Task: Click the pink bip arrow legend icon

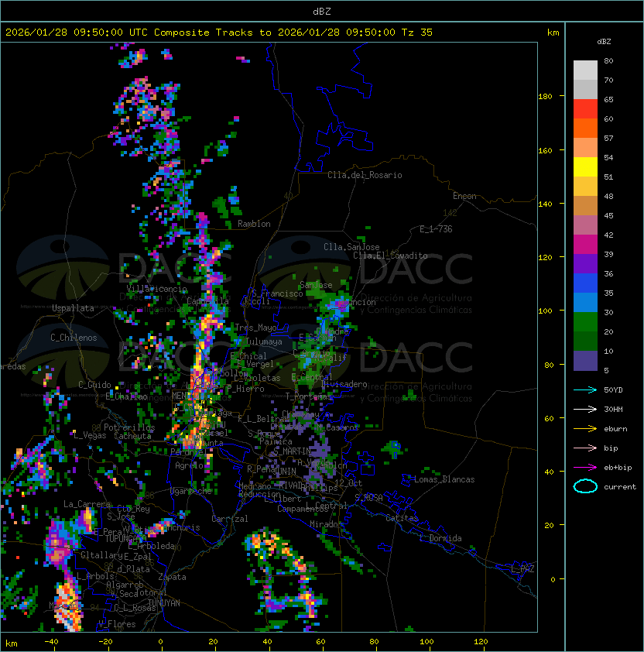Action: (585, 448)
